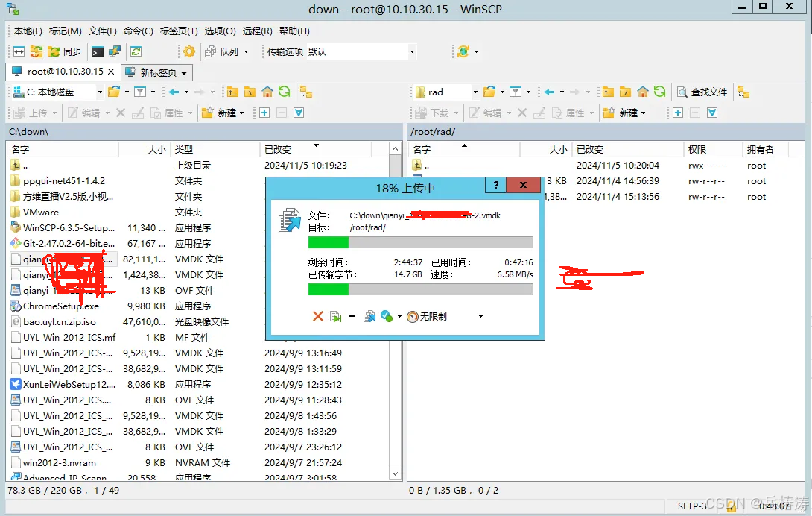Open once-finished action dropdown arrow
The height and width of the screenshot is (516, 812).
[x=399, y=316]
